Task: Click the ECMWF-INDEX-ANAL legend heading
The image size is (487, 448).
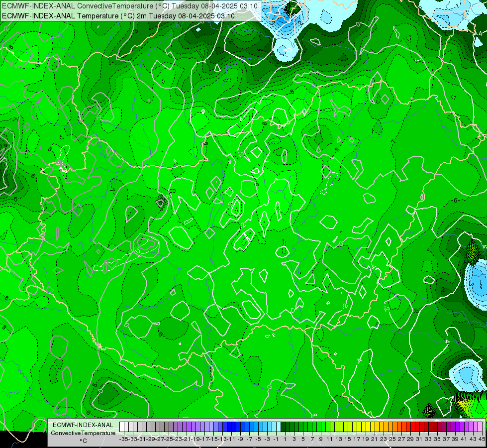Action: [x=83, y=425]
